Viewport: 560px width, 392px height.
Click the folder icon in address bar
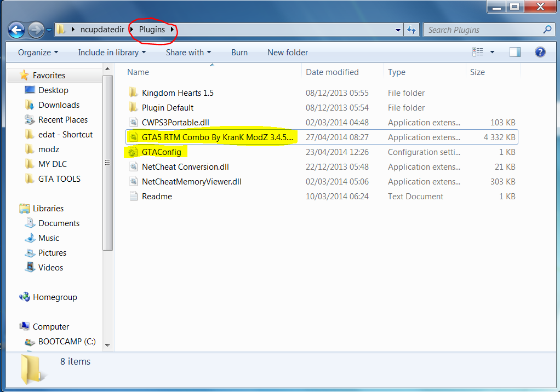pos(61,30)
